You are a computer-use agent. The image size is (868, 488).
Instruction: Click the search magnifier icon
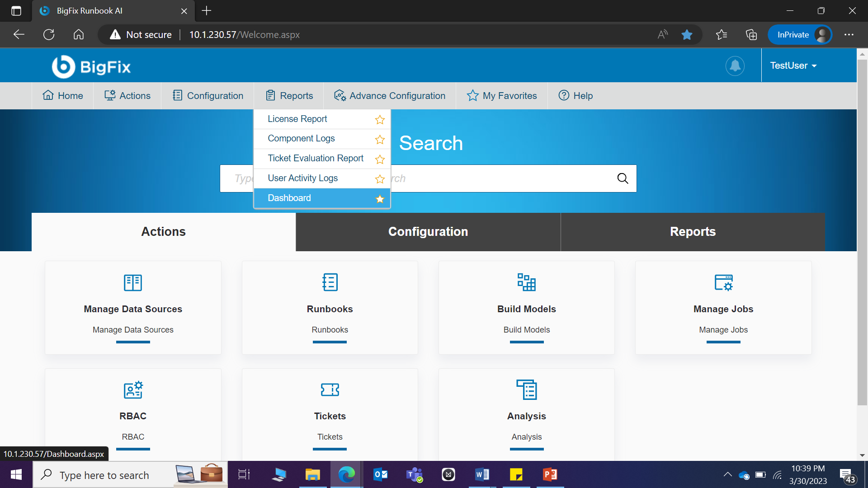[x=623, y=178]
